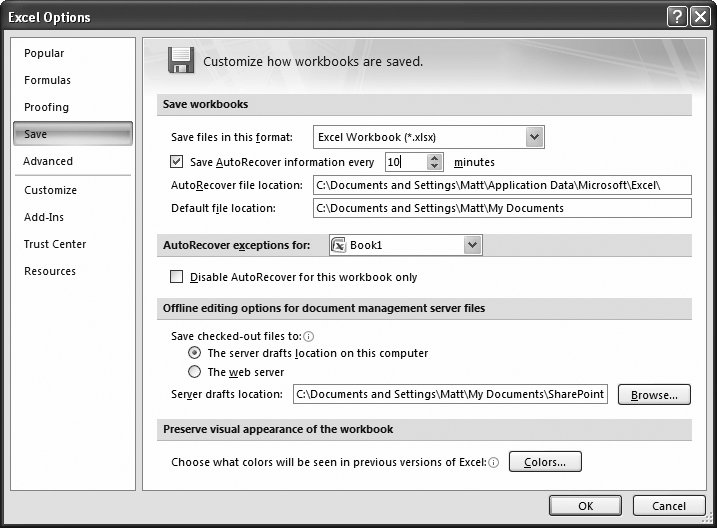Select The web server radio option
Screen dimensions: 717x528
pyautogui.click(x=195, y=372)
